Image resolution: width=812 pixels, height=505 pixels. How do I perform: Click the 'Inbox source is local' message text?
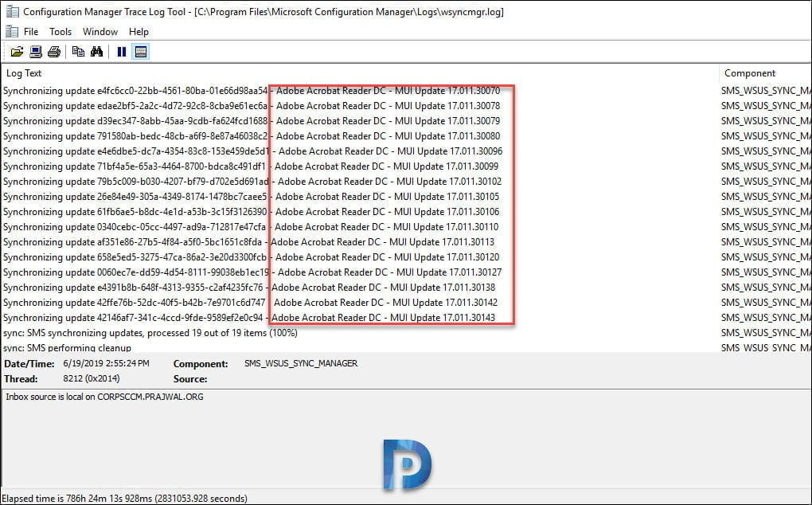(104, 397)
